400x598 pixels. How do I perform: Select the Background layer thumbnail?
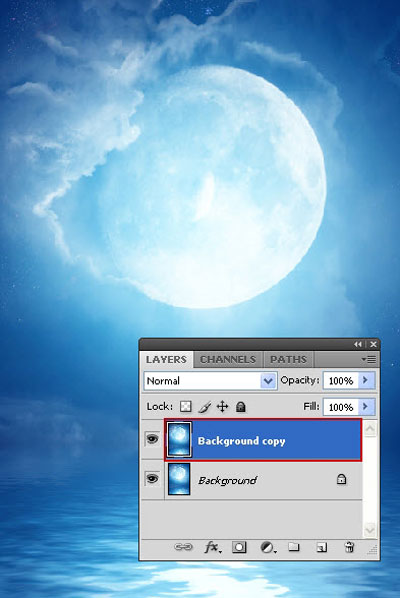[x=179, y=479]
